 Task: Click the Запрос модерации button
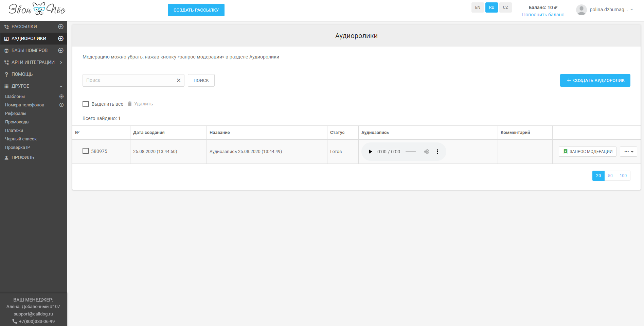588,152
